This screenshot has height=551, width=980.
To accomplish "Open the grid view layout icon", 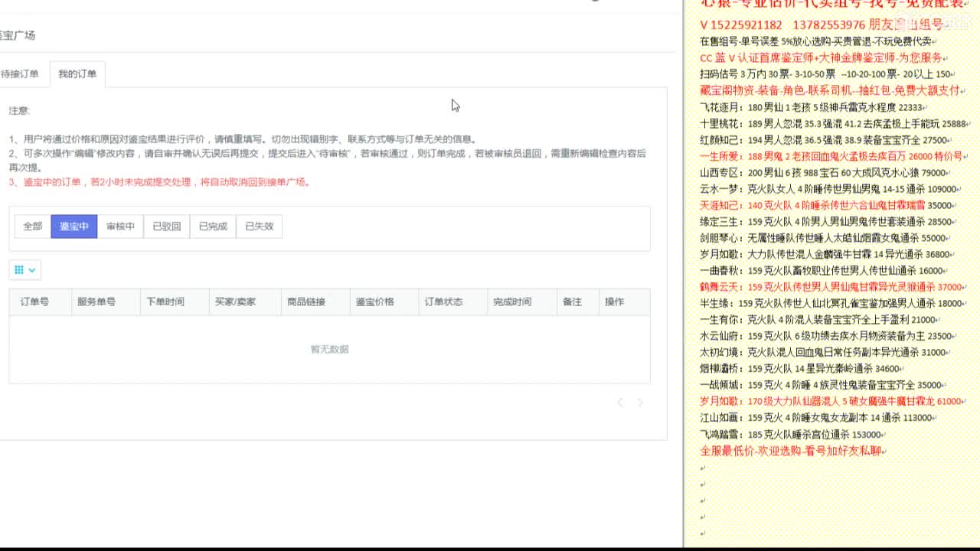I will pos(19,269).
